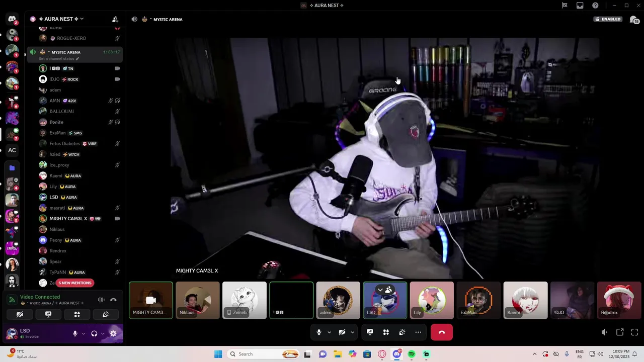
Task: Edit the channel status pencil icon
Action: pos(77,59)
